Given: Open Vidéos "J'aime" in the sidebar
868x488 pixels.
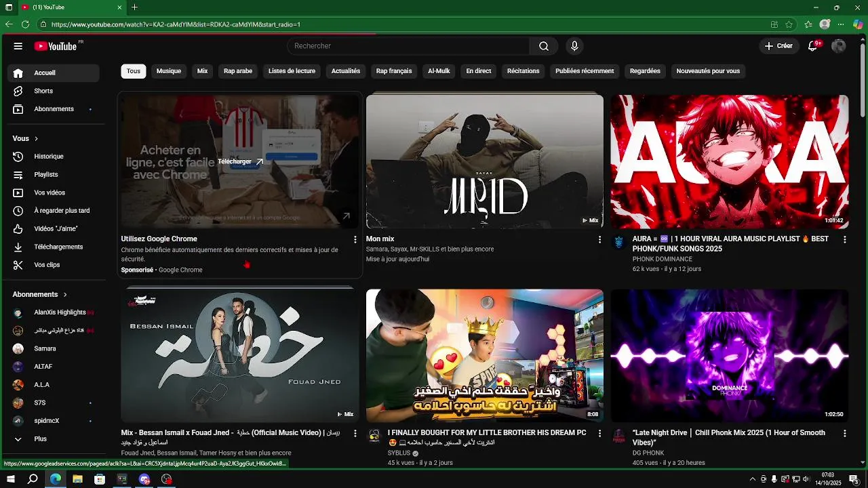Looking at the screenshot, I should point(54,229).
